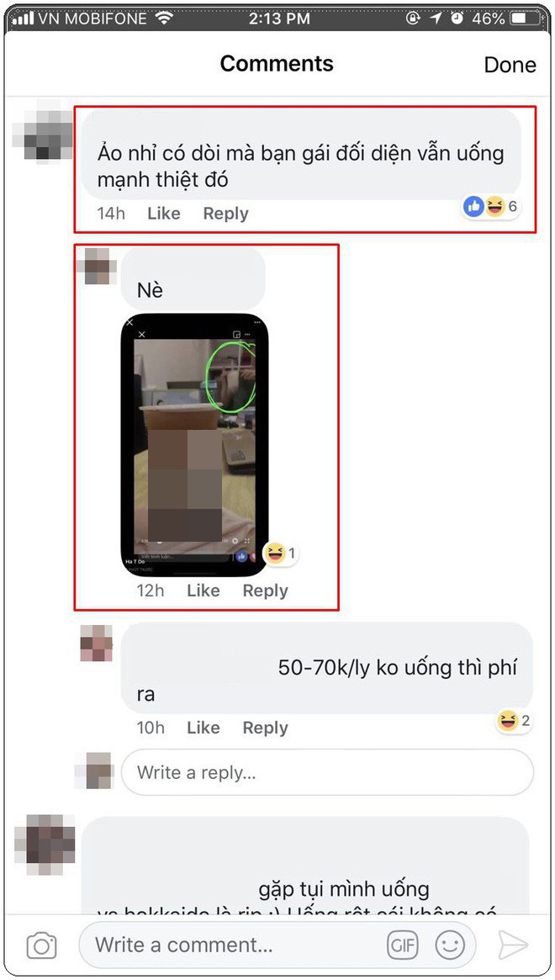Open the emoji smiley picker
Screen dimensions: 555x980
(x=450, y=945)
